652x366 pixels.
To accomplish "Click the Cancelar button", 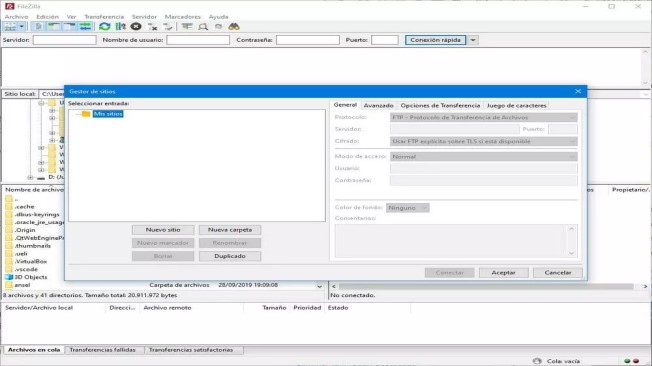I will pyautogui.click(x=558, y=272).
